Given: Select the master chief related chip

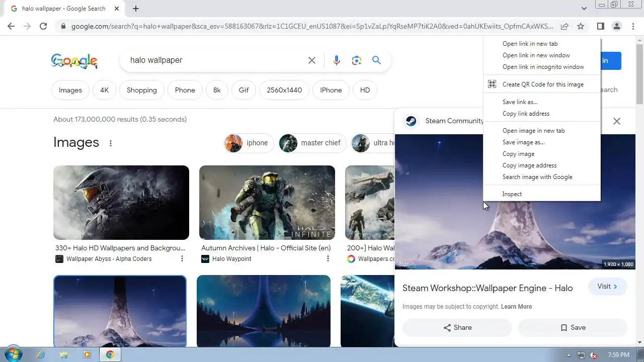Looking at the screenshot, I should click(312, 143).
